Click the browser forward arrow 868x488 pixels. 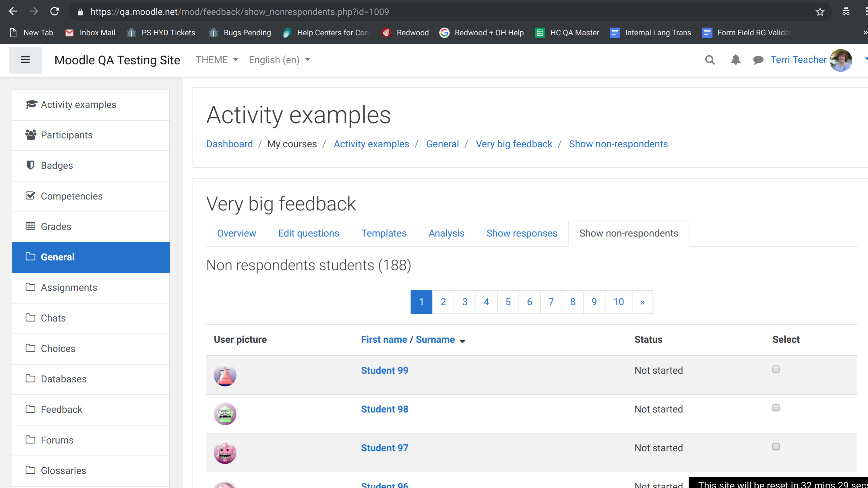pyautogui.click(x=34, y=11)
